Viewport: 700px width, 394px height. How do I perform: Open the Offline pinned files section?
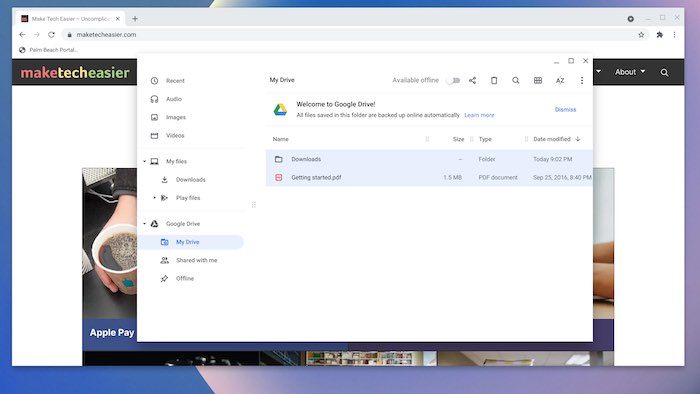[x=185, y=279]
